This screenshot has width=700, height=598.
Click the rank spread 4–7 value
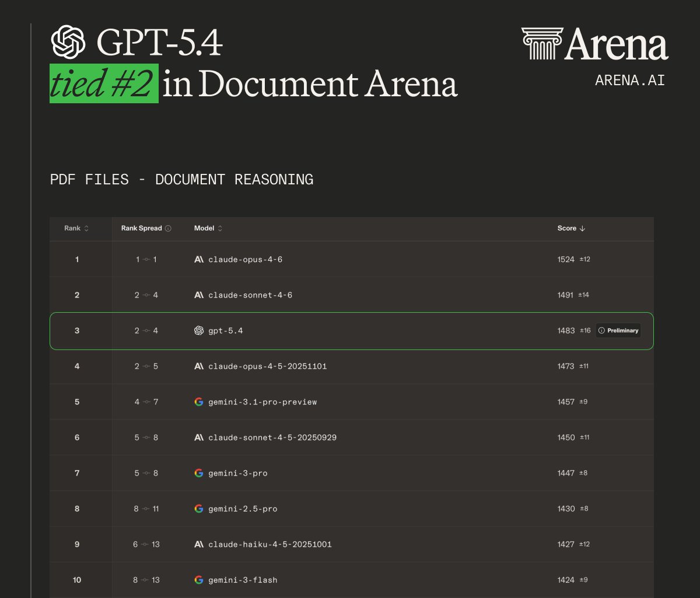[x=146, y=401]
